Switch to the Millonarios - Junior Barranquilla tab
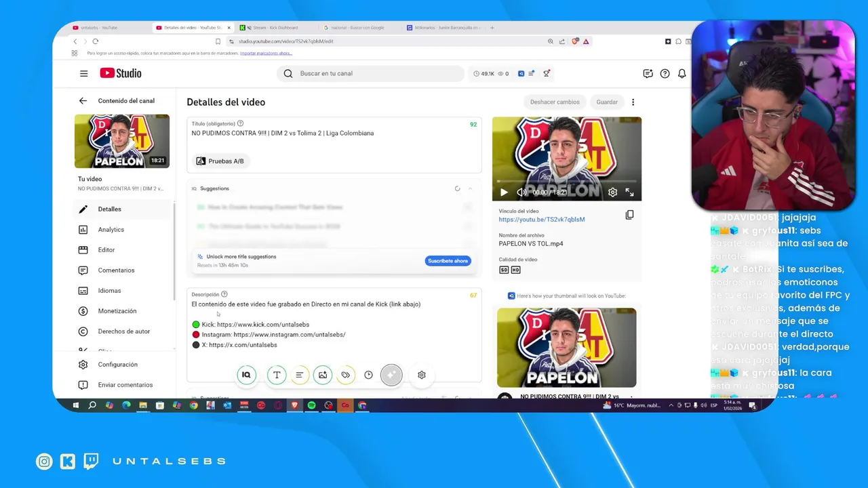Viewport: 868px width, 488px height. 444,28
